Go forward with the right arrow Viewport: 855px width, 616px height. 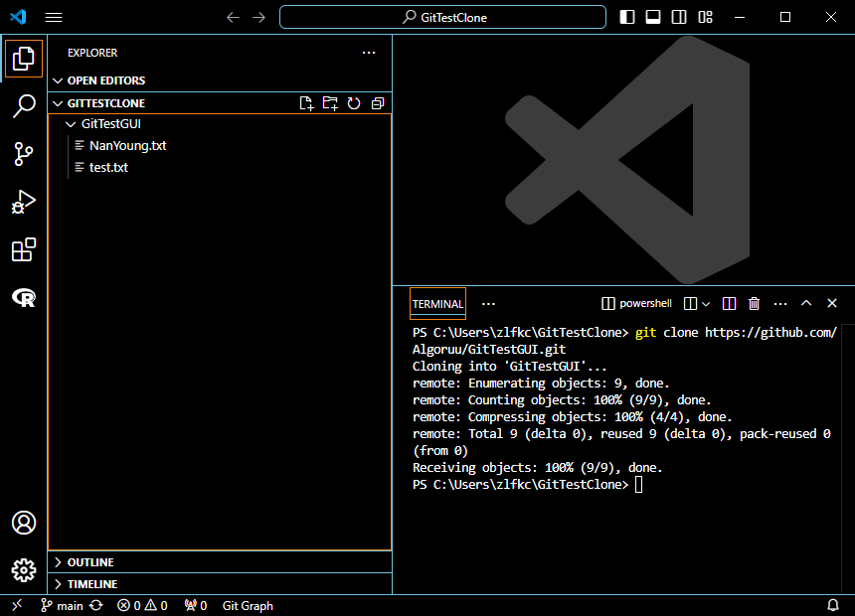(259, 18)
